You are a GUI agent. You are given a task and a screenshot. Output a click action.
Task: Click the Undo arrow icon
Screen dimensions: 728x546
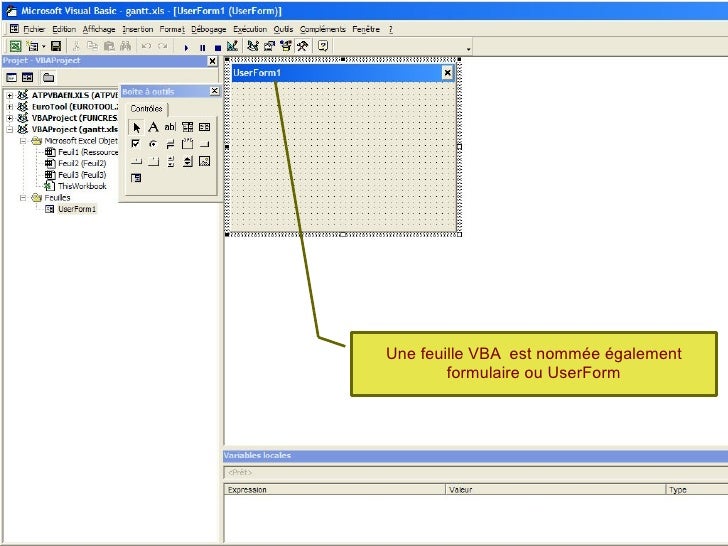pyautogui.click(x=146, y=46)
